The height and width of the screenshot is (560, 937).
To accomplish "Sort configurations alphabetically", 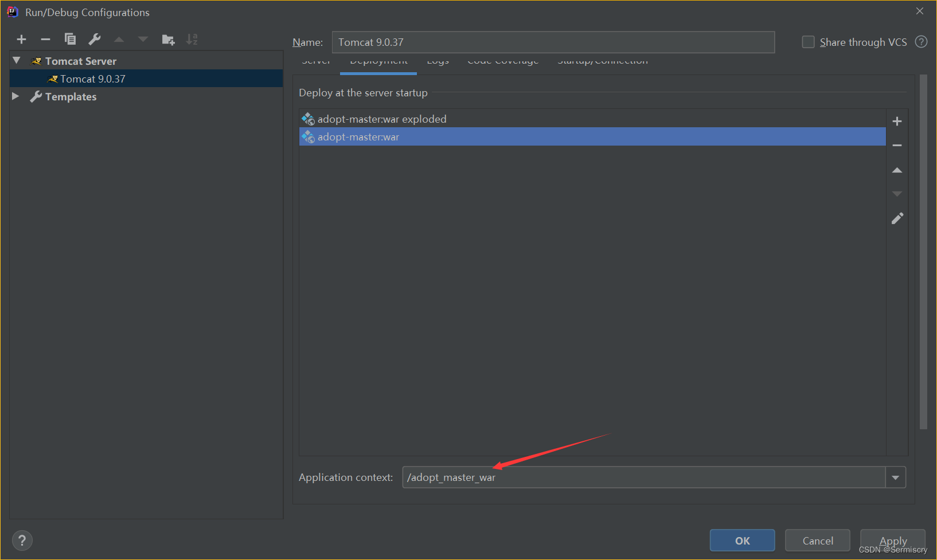I will [x=192, y=40].
